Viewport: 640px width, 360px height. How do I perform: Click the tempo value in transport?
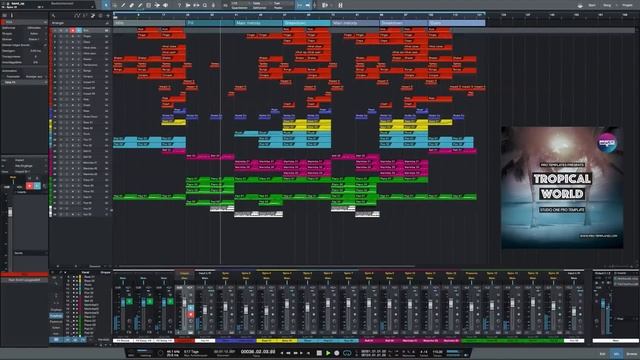pyautogui.click(x=438, y=352)
